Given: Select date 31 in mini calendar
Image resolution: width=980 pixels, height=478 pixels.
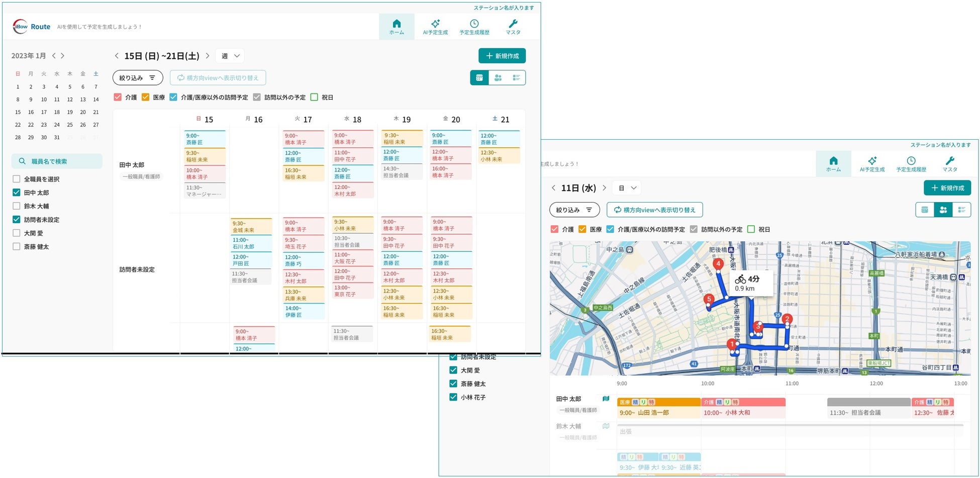Looking at the screenshot, I should pyautogui.click(x=57, y=137).
